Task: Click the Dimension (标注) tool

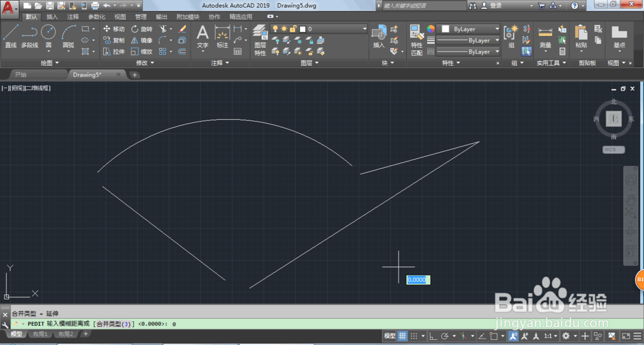Action: [222, 36]
